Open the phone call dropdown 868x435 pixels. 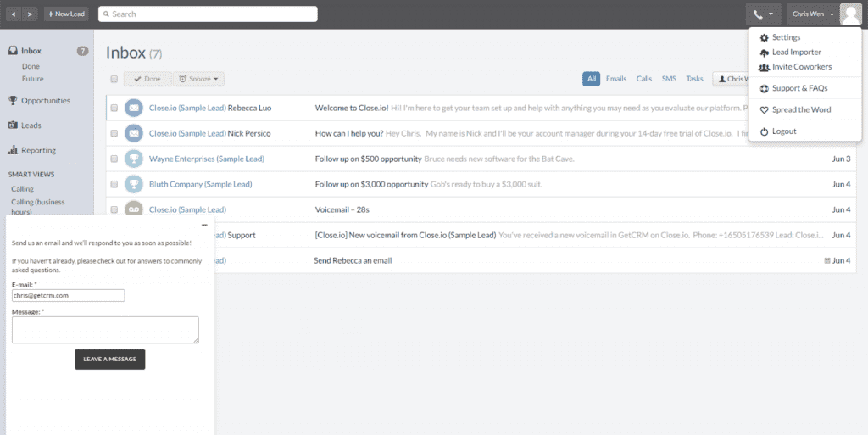click(x=763, y=14)
